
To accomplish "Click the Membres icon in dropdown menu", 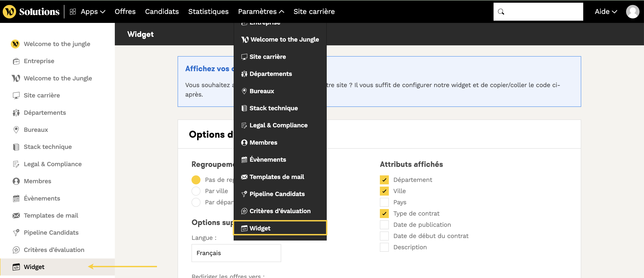I will pos(244,143).
